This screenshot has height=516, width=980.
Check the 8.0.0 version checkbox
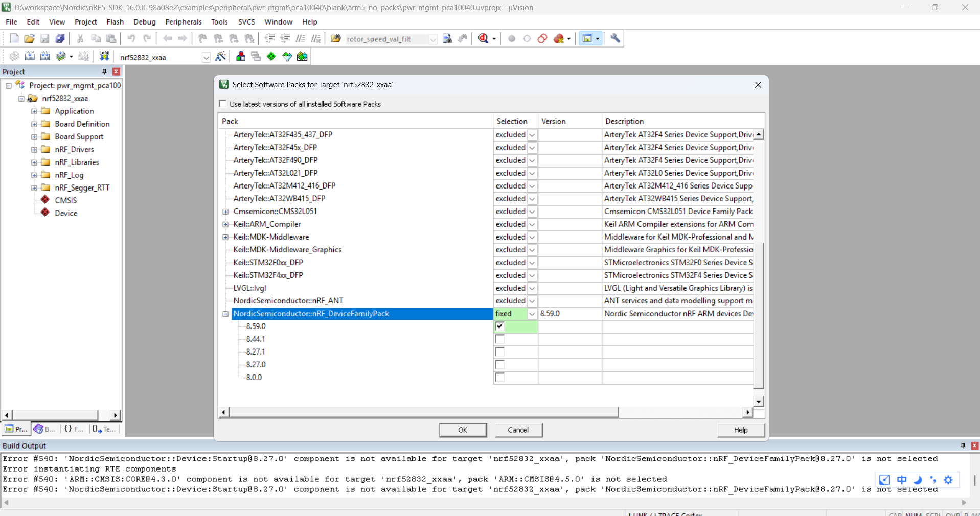pos(500,378)
